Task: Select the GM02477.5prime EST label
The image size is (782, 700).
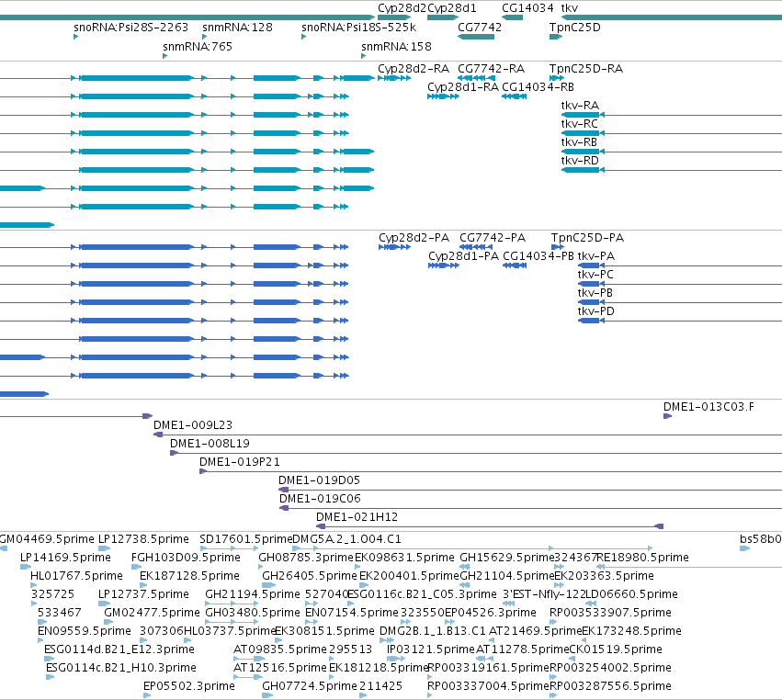Action: point(152,614)
